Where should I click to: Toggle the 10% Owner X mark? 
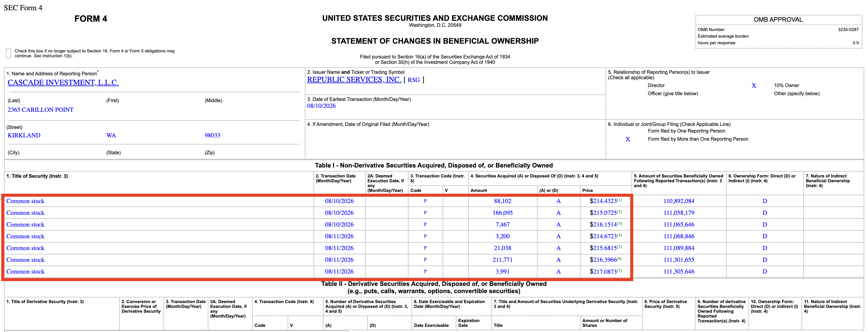click(x=754, y=86)
